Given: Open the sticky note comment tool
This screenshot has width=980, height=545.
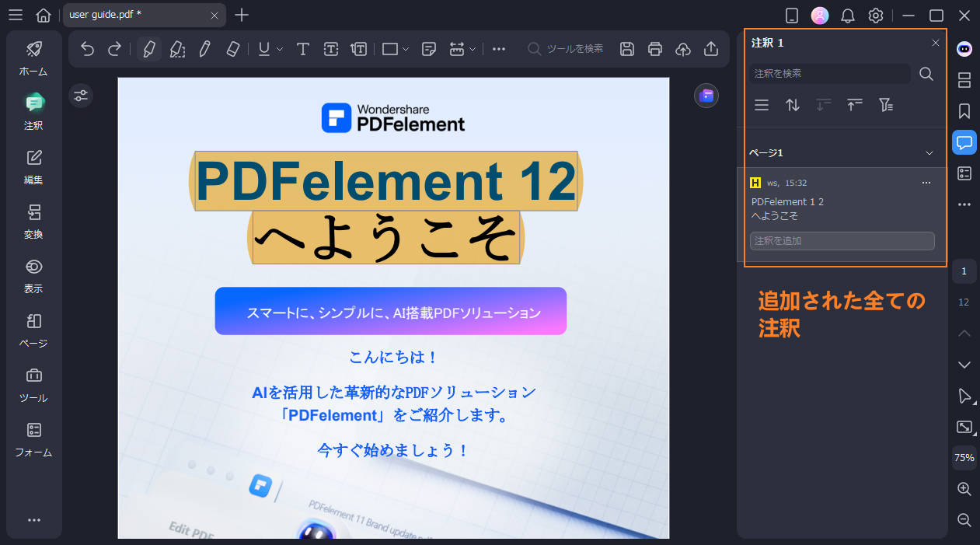Looking at the screenshot, I should coord(428,48).
